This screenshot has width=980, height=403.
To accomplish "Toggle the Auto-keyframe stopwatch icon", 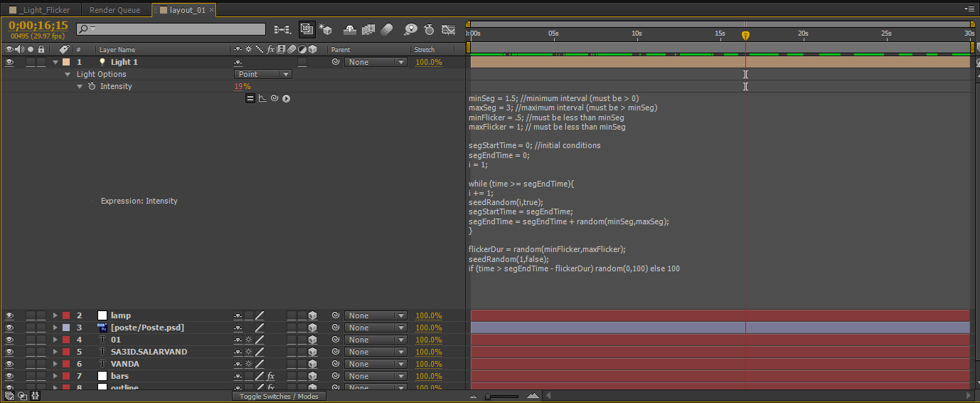I will (x=429, y=30).
